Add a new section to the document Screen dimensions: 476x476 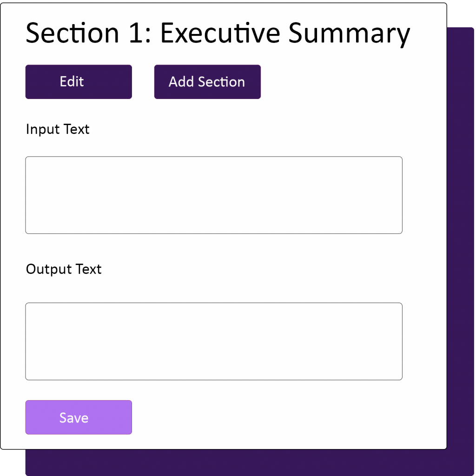[x=207, y=82]
